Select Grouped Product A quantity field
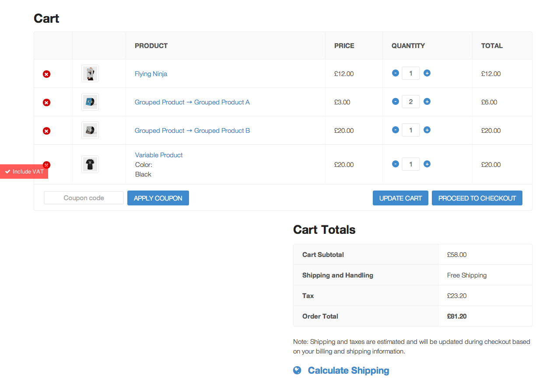 [410, 102]
